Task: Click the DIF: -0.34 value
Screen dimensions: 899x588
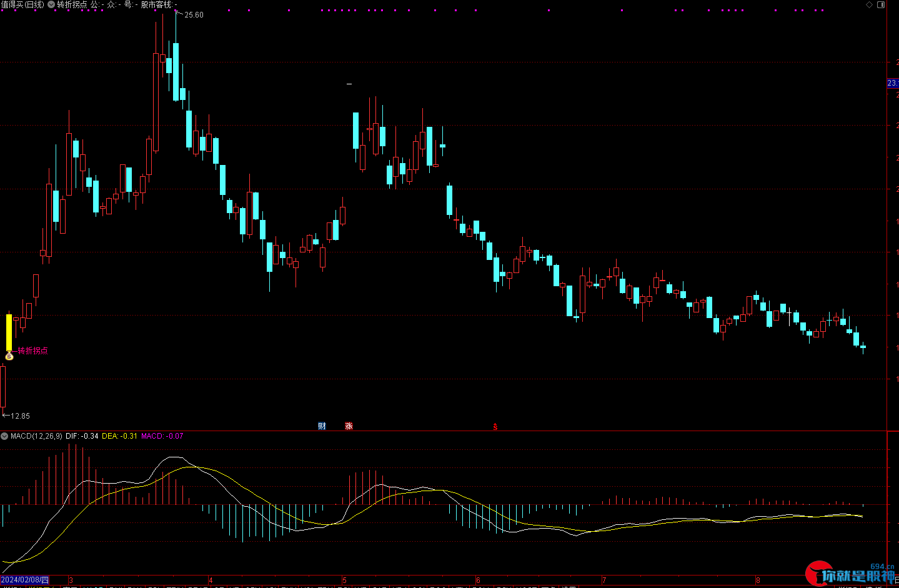Action: [x=82, y=436]
